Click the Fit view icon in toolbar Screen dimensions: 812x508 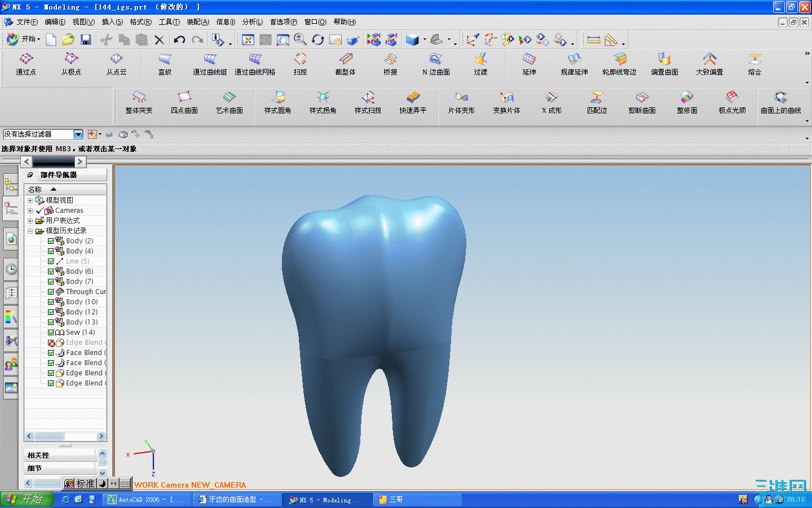pyautogui.click(x=248, y=40)
